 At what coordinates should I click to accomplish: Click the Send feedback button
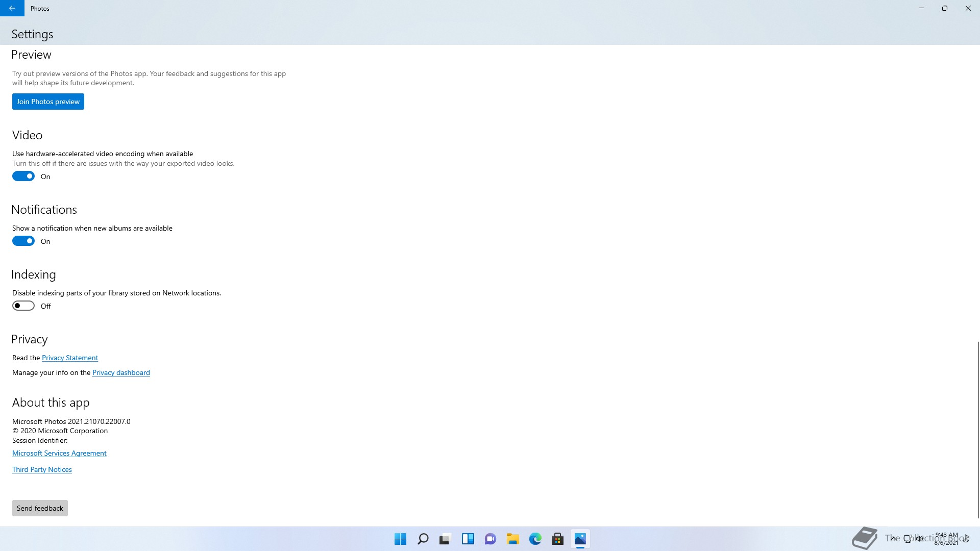40,508
